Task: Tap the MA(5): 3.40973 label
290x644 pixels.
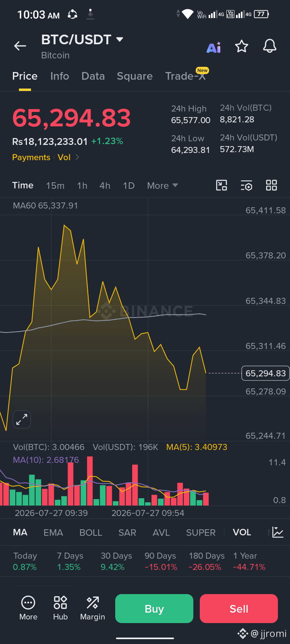Action: coord(197,447)
